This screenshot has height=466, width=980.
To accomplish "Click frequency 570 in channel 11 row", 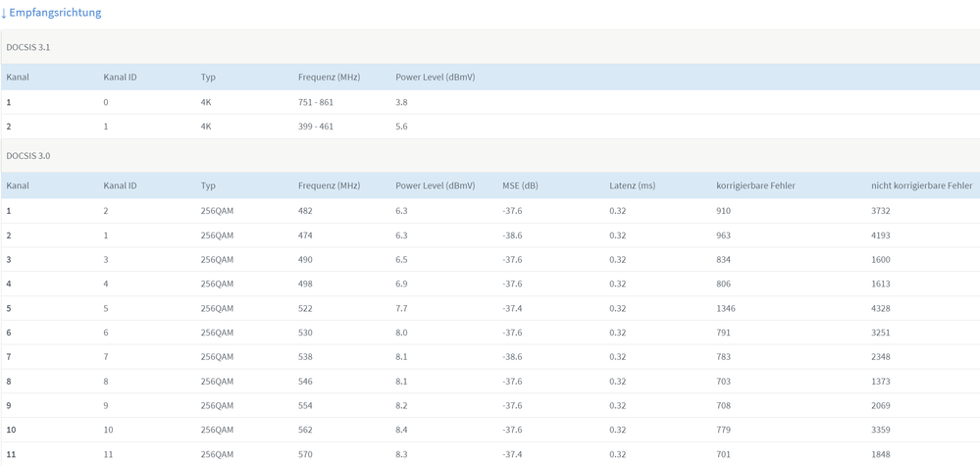I will [305, 454].
